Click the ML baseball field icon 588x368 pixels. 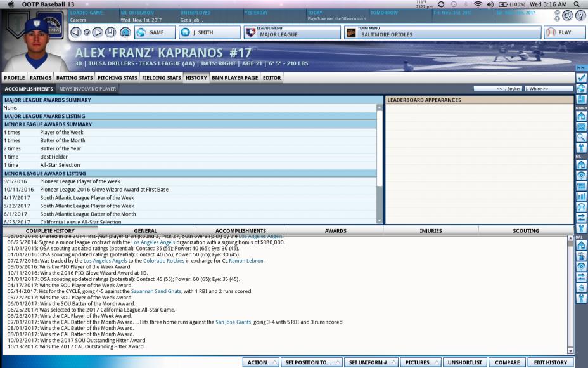click(581, 175)
